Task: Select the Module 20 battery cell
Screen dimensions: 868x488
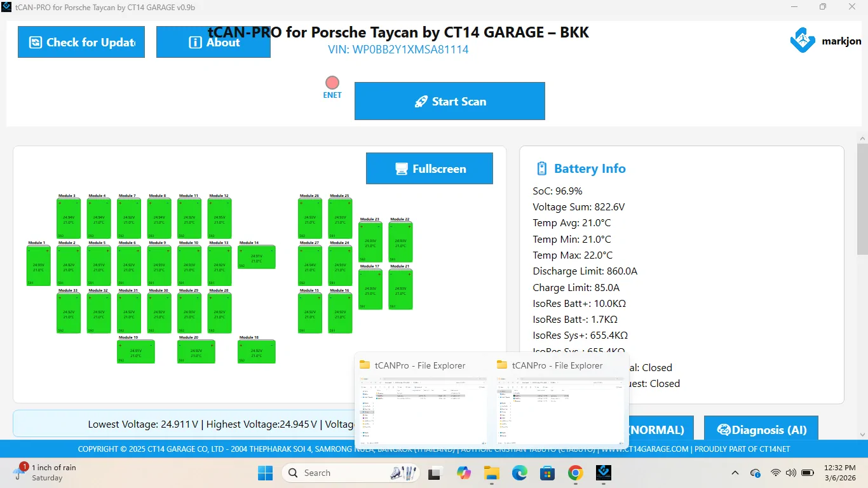Action: click(196, 351)
